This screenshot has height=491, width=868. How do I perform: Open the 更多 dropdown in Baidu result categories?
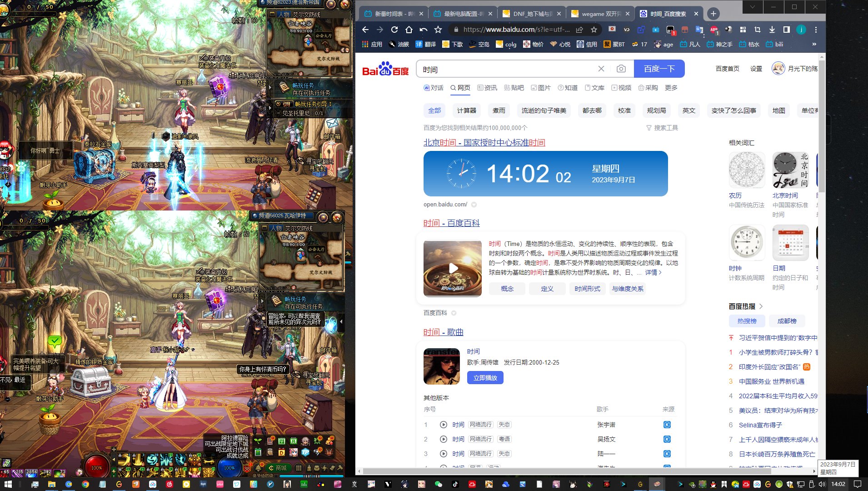click(671, 88)
